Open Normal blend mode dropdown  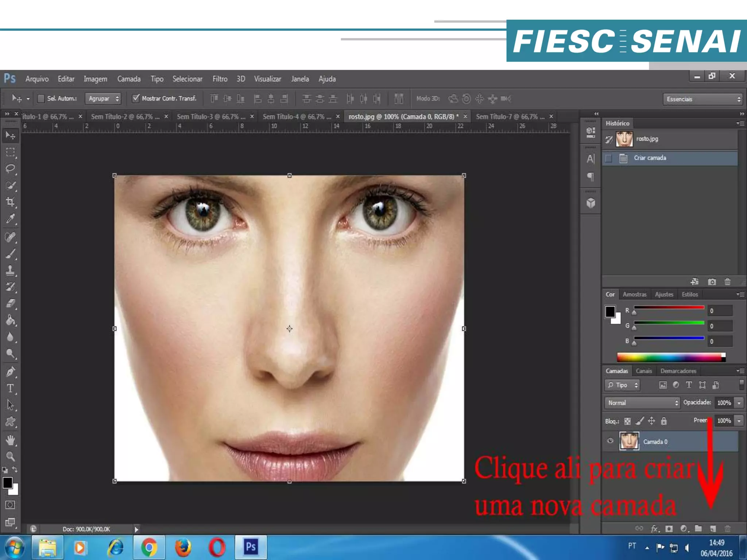(x=642, y=403)
